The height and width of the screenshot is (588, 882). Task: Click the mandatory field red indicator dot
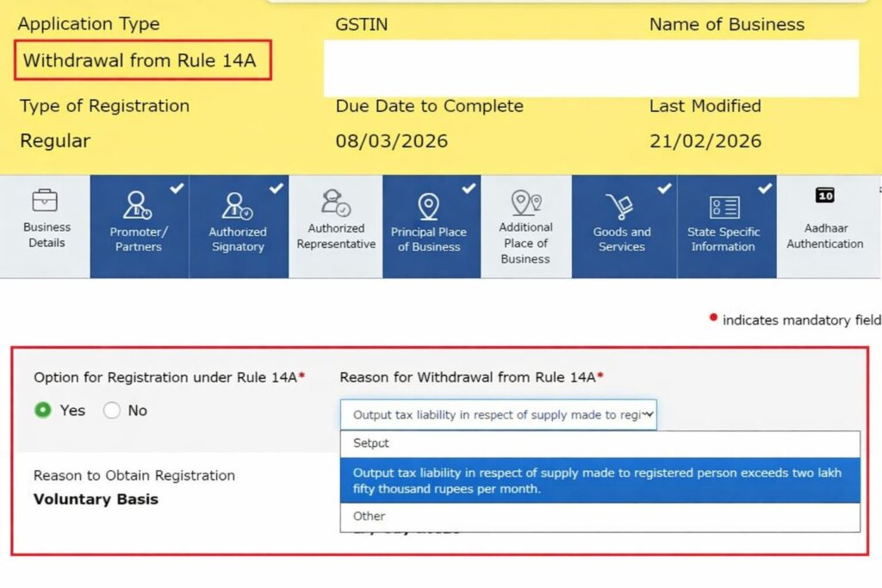712,318
